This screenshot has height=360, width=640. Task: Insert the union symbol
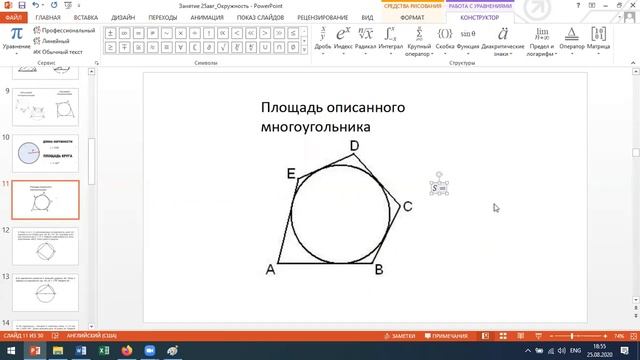[265, 47]
